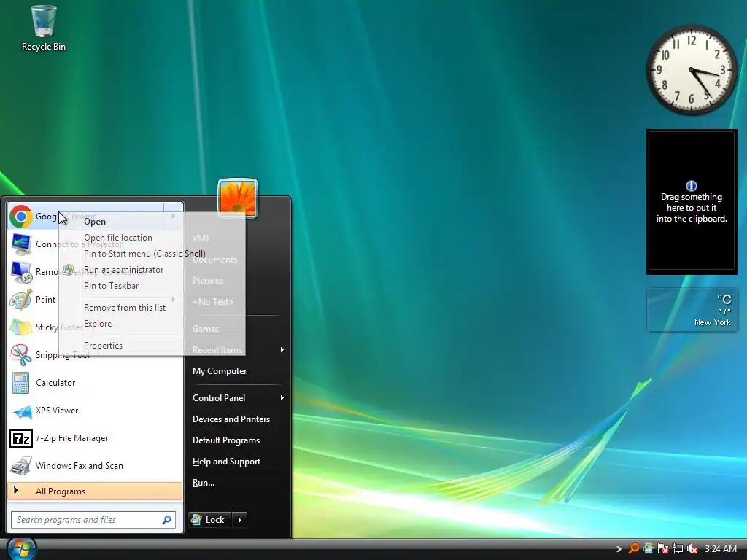
Task: Open the arrow beside the Lock button
Action: (239, 520)
